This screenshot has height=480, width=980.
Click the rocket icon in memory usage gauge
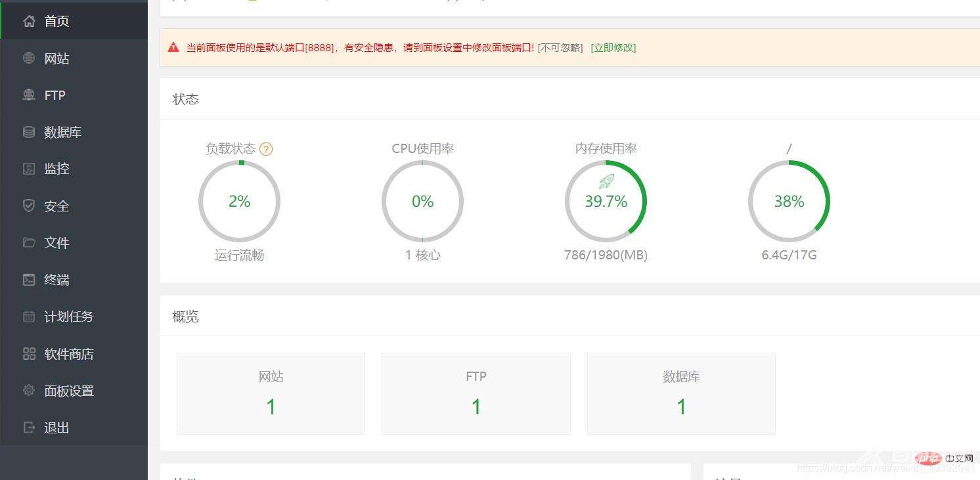coord(606,181)
